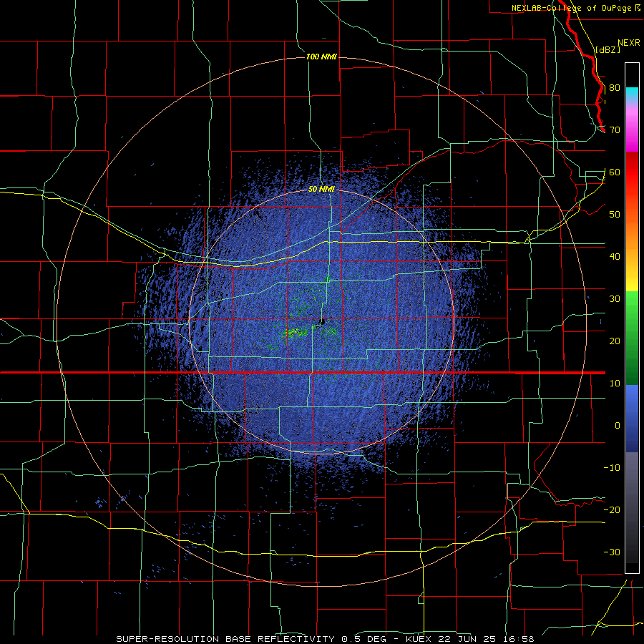The width and height of the screenshot is (644, 644).
Task: Click the -30 value on the dBZ scale
Action: click(612, 552)
